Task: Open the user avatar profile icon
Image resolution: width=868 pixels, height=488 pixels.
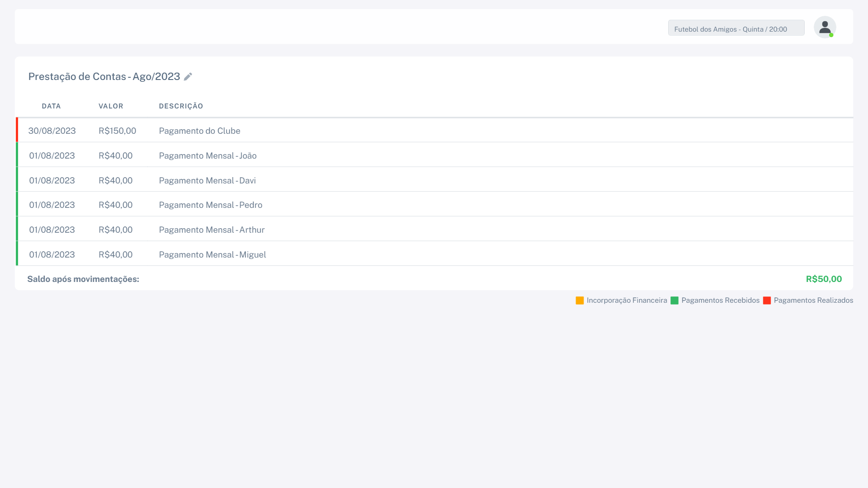Action: [825, 28]
